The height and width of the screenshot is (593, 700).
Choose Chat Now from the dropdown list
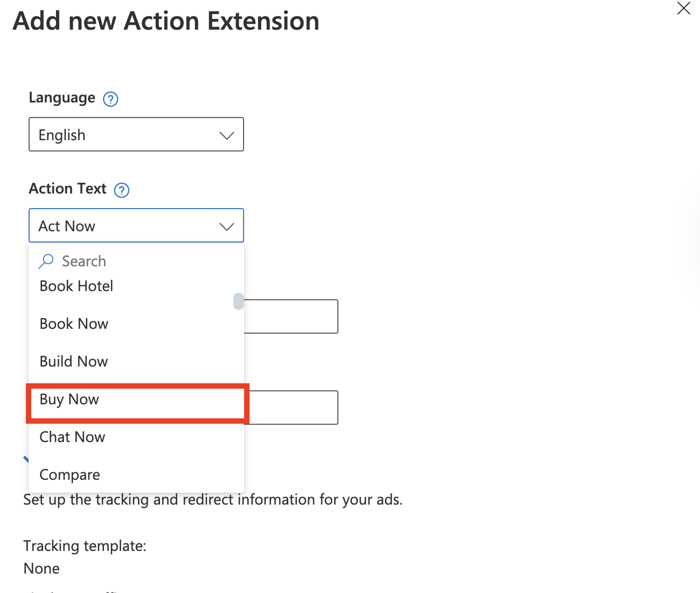pyautogui.click(x=73, y=437)
